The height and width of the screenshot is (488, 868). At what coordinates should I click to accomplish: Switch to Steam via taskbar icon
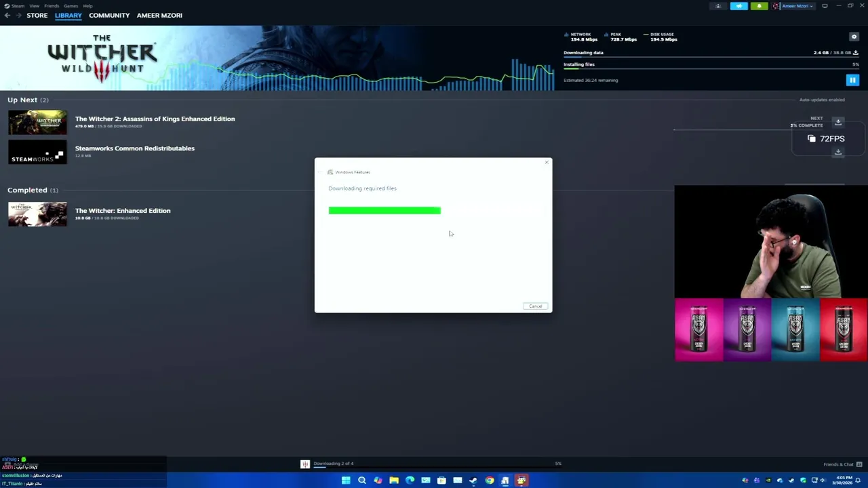[473, 481]
